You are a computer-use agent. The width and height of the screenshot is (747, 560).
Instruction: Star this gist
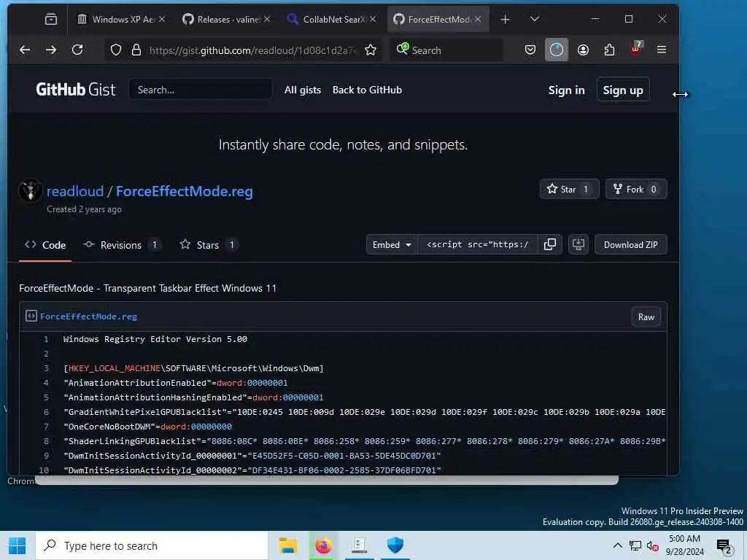click(569, 189)
